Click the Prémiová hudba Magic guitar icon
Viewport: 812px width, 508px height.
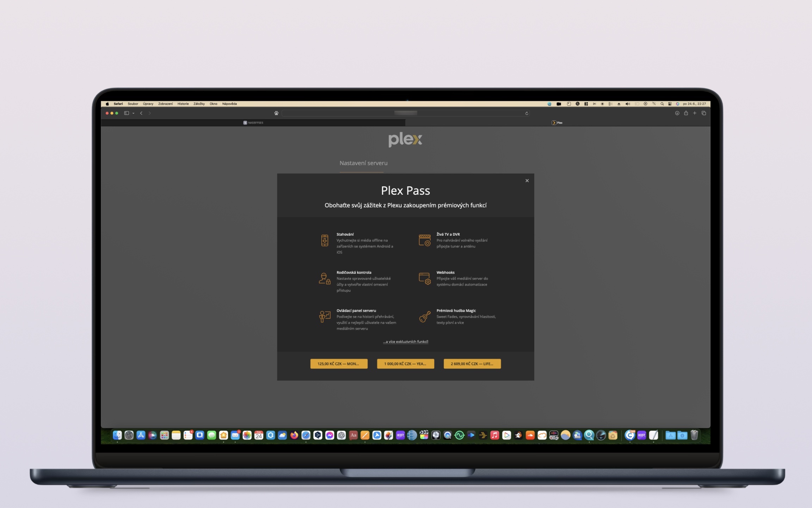tap(425, 316)
